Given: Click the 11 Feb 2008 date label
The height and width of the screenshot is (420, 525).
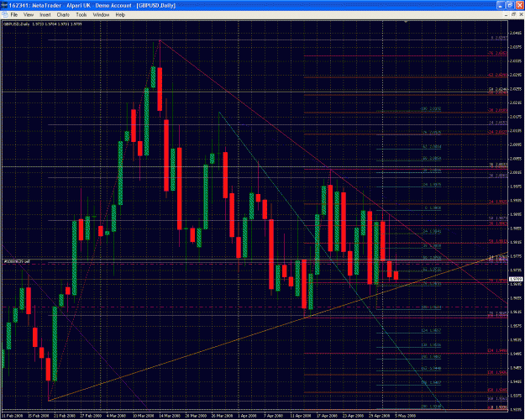Looking at the screenshot, I should [13, 416].
